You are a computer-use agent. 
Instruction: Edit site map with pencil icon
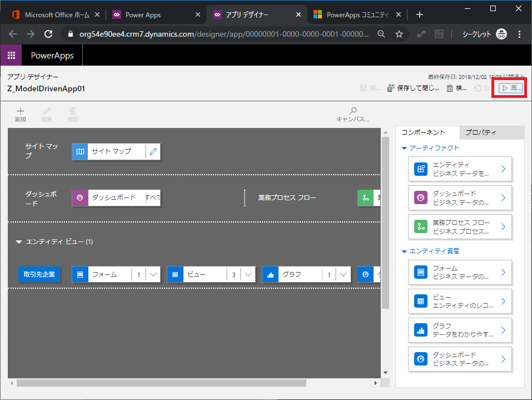click(153, 151)
